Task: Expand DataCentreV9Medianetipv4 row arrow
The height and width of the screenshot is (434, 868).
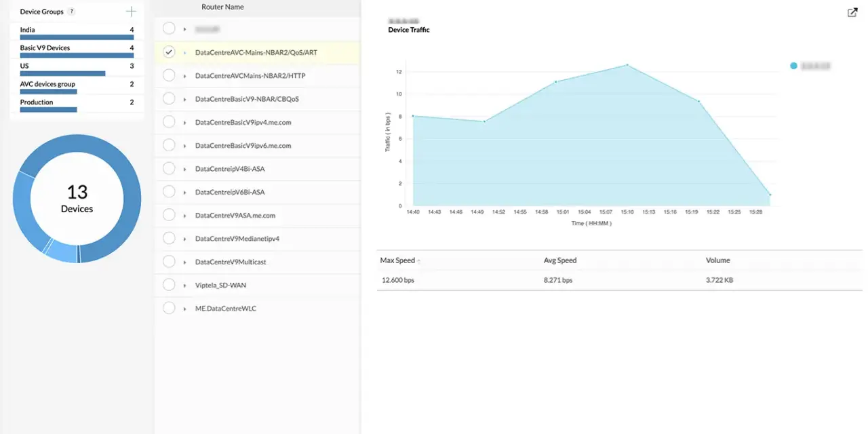Action: [x=184, y=239]
